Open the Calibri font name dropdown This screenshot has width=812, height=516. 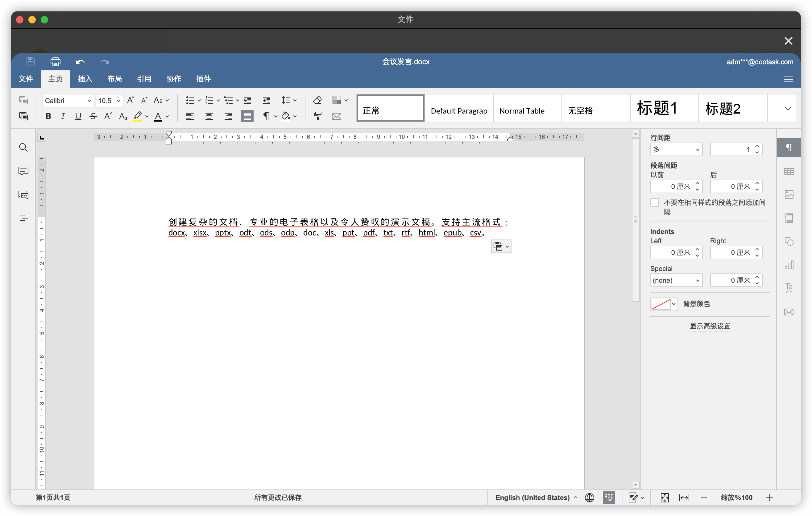pyautogui.click(x=89, y=101)
